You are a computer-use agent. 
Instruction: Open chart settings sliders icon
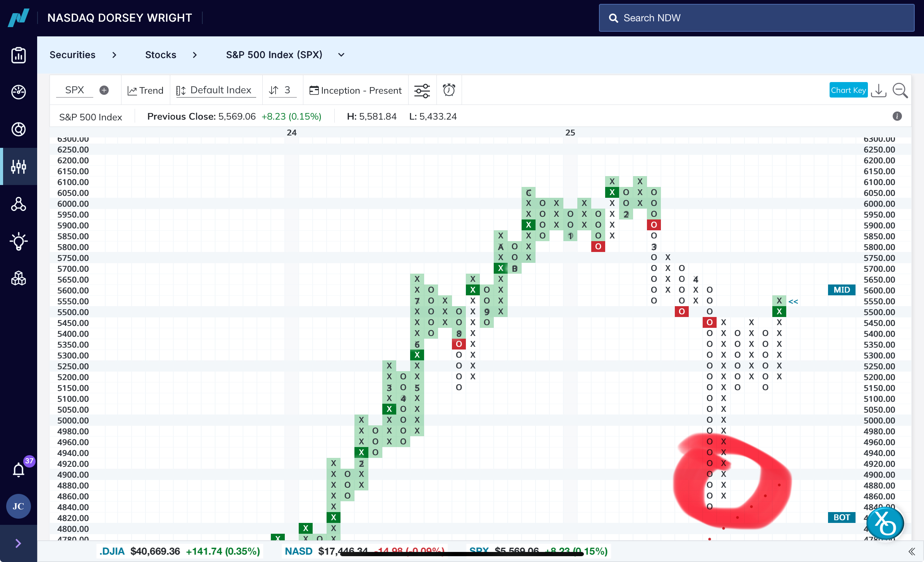point(422,91)
